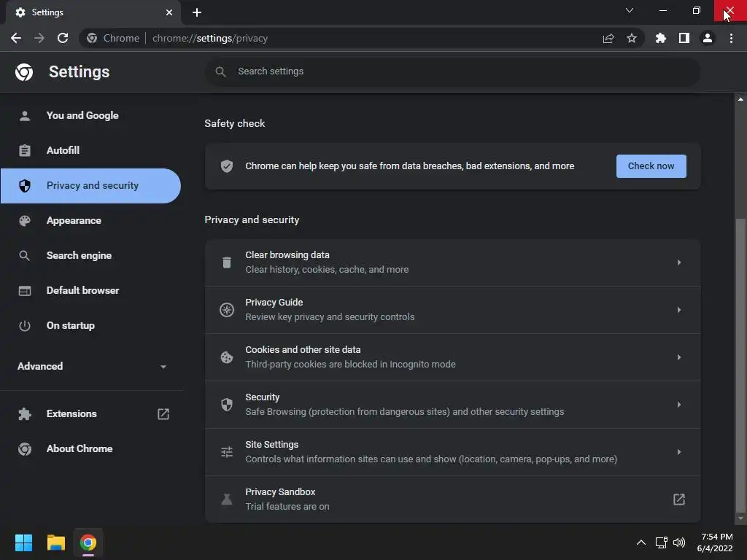Click the cookie icon for Cookies row
This screenshot has width=747, height=560.
(227, 357)
